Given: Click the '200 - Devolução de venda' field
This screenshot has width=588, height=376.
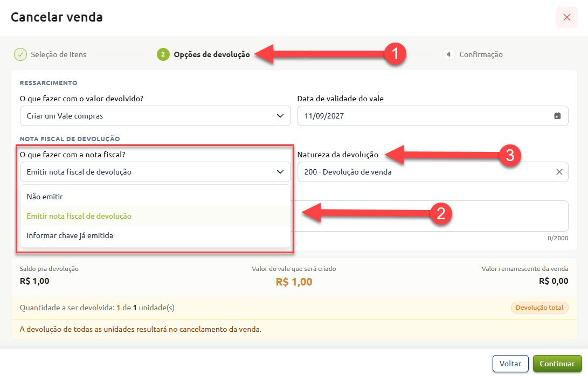Looking at the screenshot, I should 433,172.
